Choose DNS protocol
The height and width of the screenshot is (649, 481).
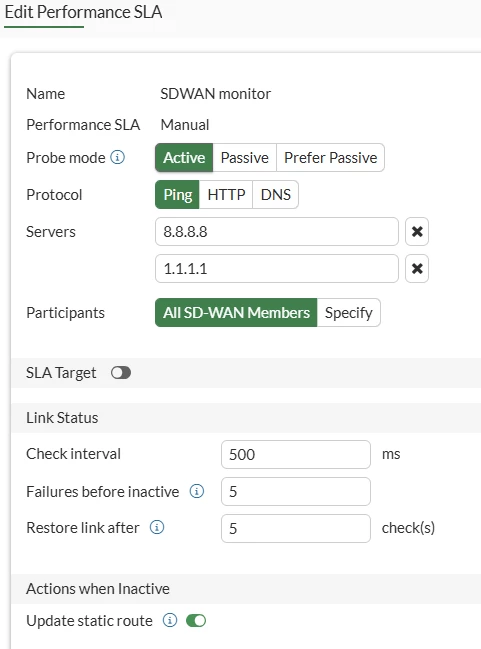[276, 195]
